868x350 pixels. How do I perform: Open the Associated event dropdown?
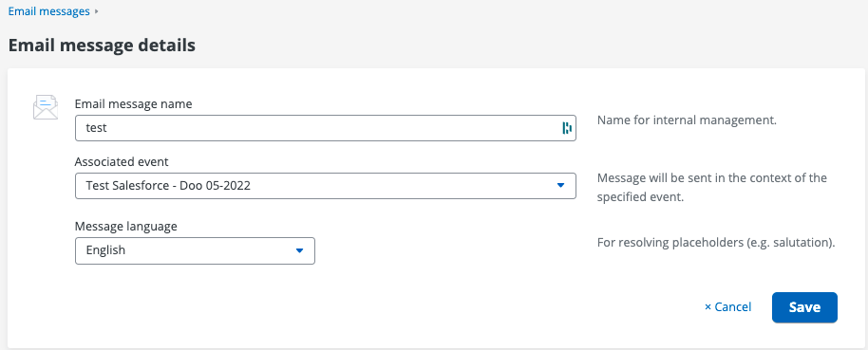(326, 186)
